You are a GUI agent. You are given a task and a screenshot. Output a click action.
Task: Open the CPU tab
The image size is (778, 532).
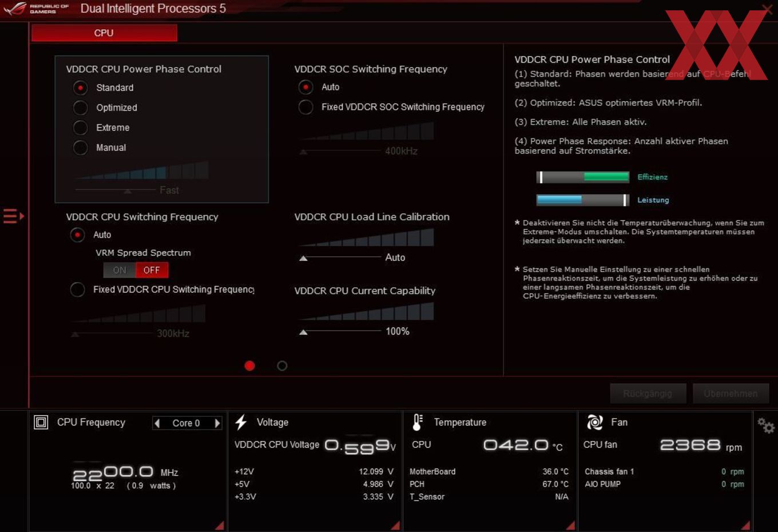click(x=104, y=33)
